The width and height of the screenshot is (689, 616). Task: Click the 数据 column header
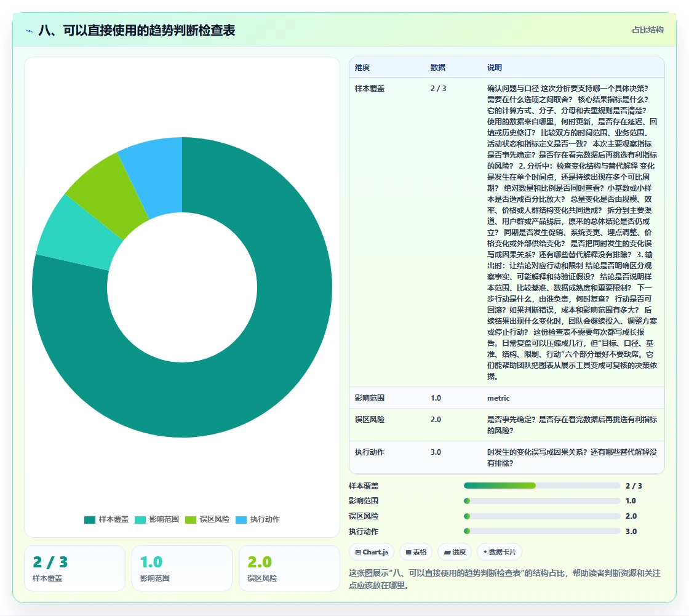[x=438, y=67]
